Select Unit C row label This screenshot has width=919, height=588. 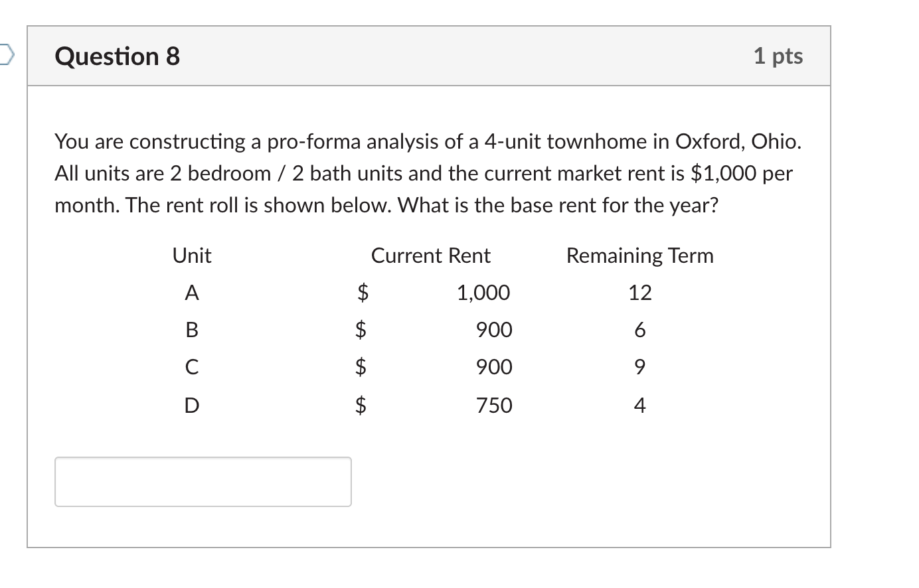(x=191, y=368)
